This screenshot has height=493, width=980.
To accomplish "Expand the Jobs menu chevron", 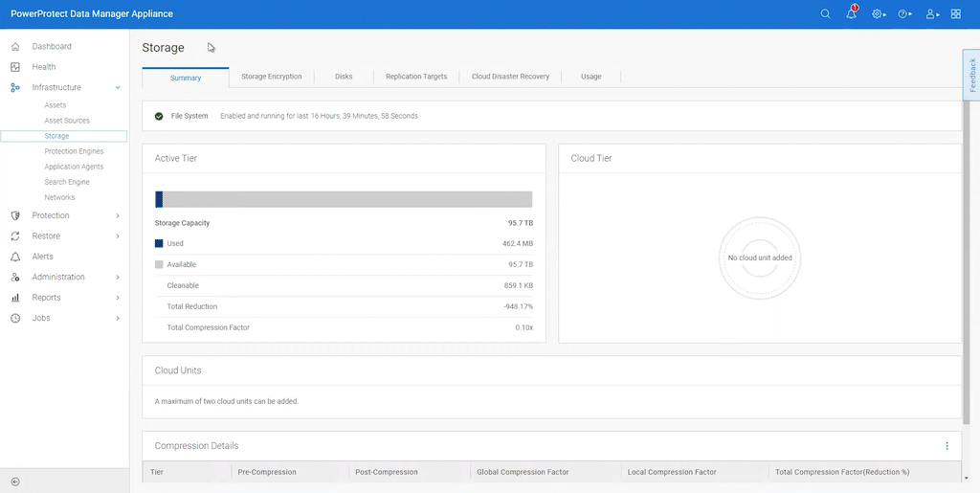I will 118,318.
